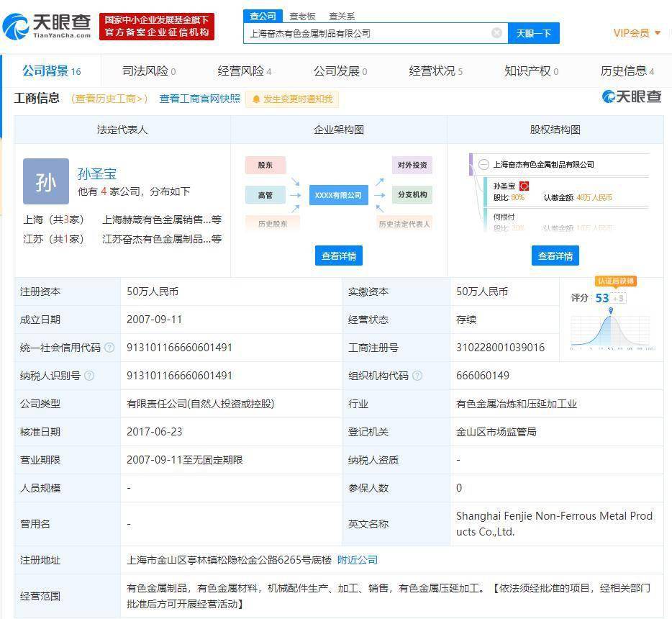
Task: Click the company name search input field
Action: coord(367,32)
